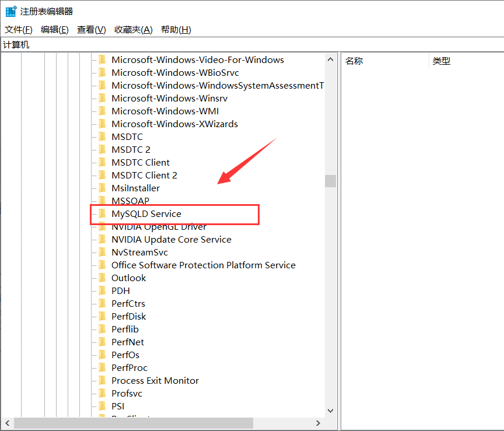The height and width of the screenshot is (431, 504).
Task: Select the PerfDisk key label
Action: pyautogui.click(x=128, y=317)
